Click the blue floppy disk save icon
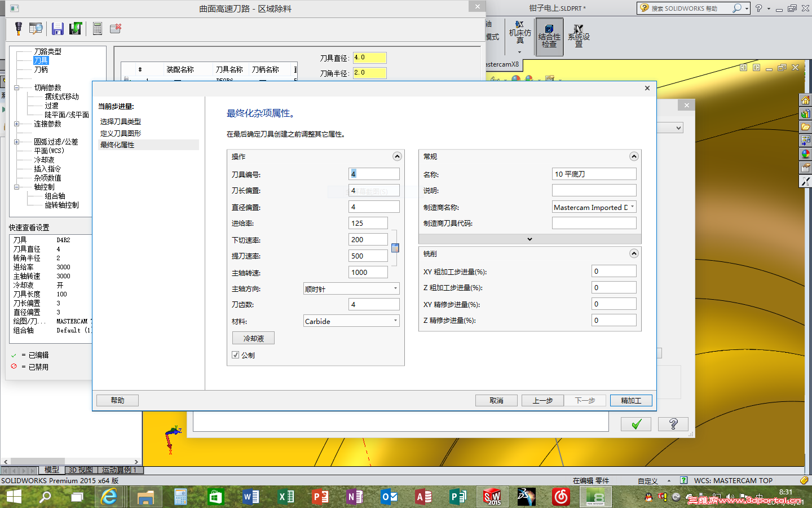 pos(58,28)
